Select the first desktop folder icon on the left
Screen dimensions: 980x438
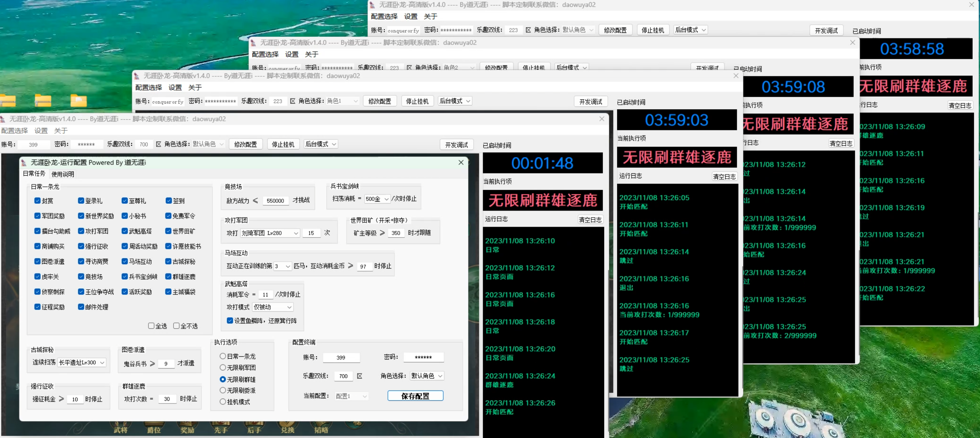pos(8,101)
